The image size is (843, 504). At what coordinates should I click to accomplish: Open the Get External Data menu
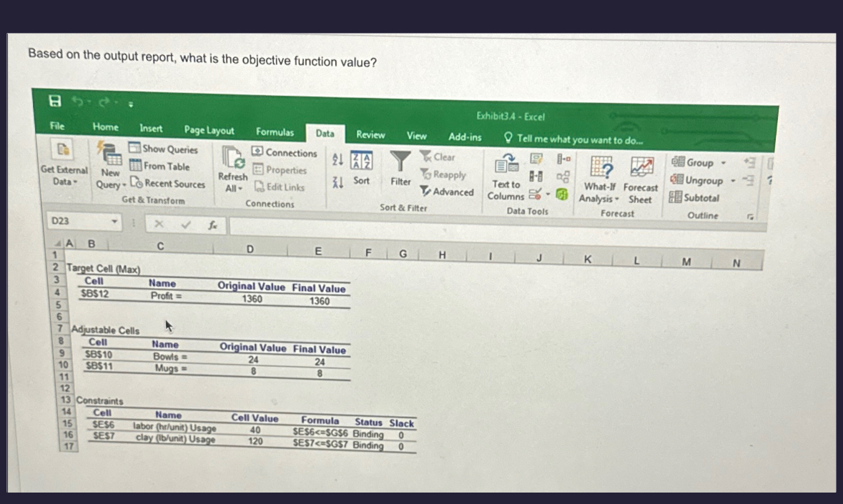click(64, 163)
